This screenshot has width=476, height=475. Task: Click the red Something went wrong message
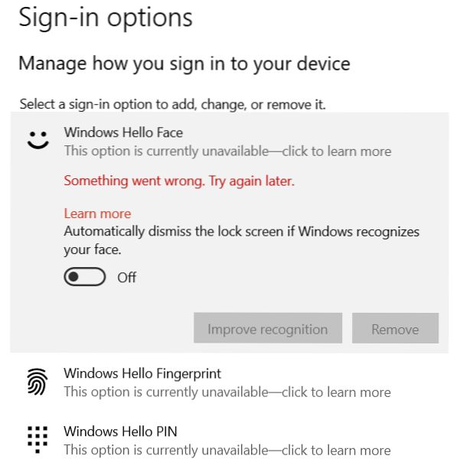179,181
